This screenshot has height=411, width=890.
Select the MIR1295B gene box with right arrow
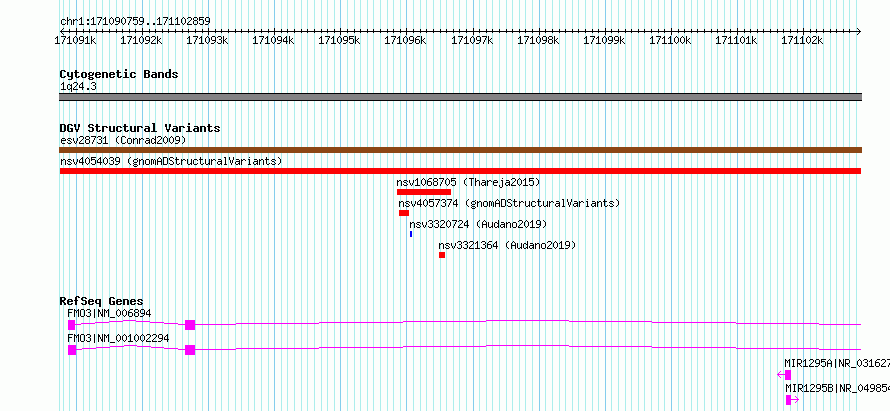click(792, 400)
